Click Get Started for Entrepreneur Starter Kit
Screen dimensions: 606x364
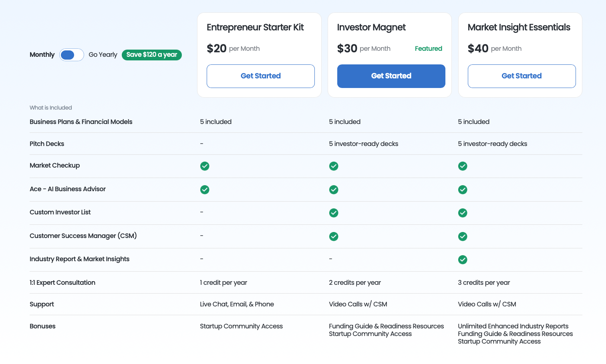pyautogui.click(x=261, y=76)
